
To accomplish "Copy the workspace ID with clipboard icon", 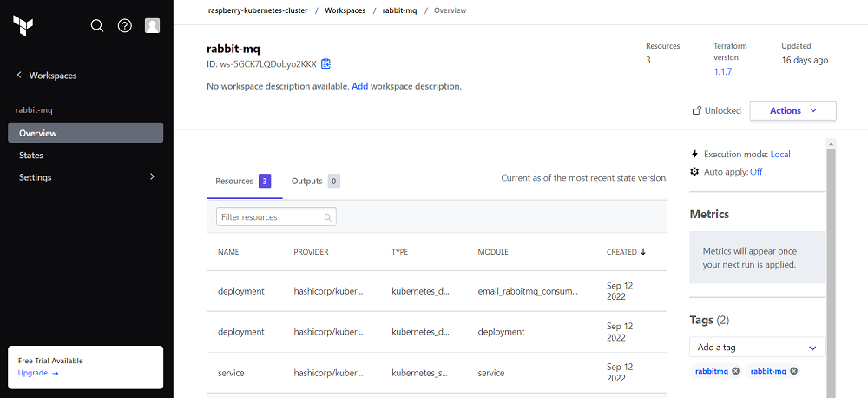I will [x=325, y=63].
